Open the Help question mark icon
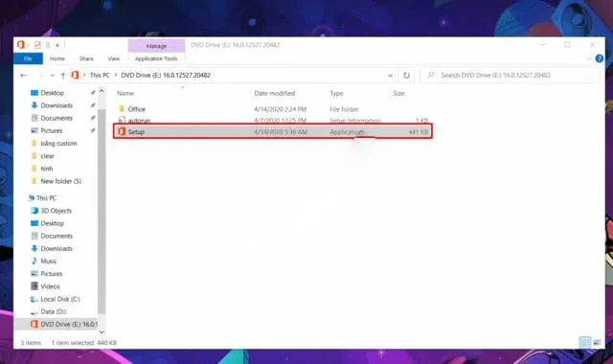The image size is (613, 364). [x=600, y=58]
